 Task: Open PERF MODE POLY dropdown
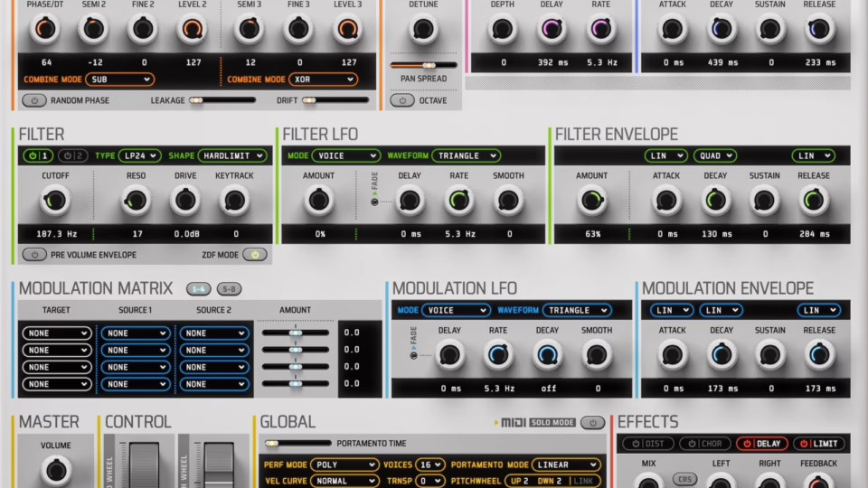pos(344,465)
